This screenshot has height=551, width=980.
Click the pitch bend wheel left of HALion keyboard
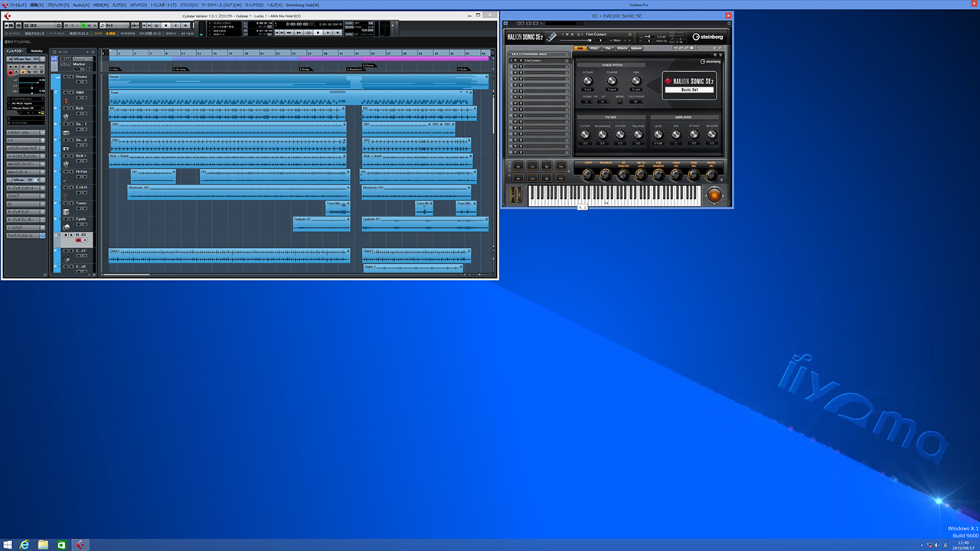coord(513,194)
